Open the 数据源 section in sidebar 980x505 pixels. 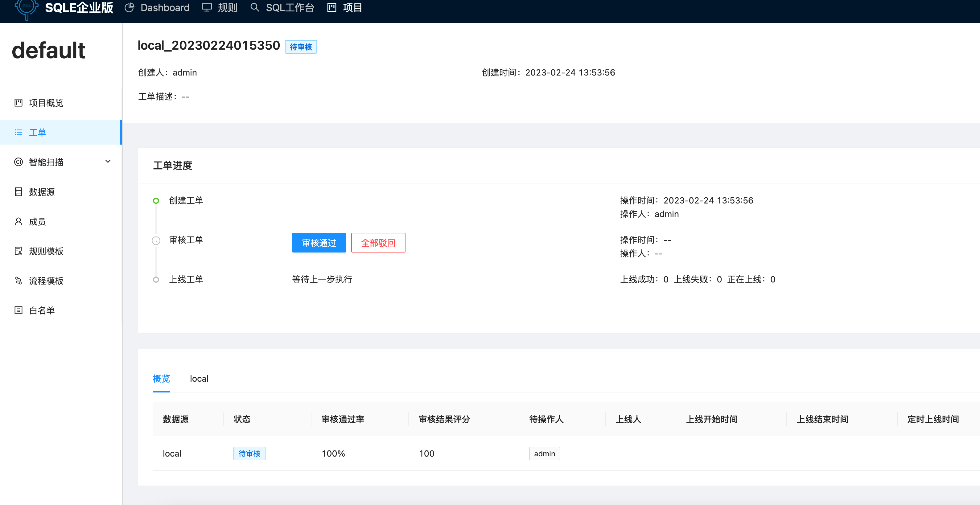(43, 192)
